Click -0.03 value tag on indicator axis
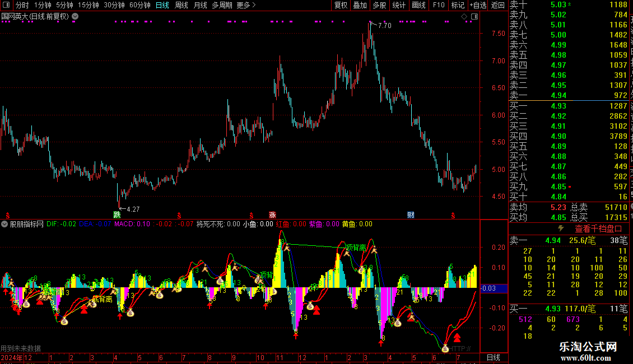The height and width of the screenshot is (364, 633). click(488, 288)
